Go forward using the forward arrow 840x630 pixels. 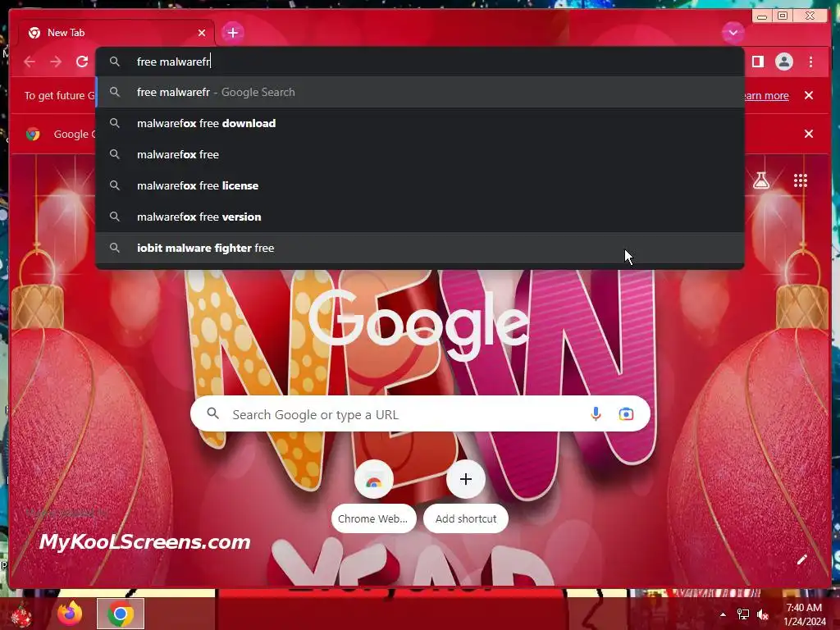coord(56,62)
